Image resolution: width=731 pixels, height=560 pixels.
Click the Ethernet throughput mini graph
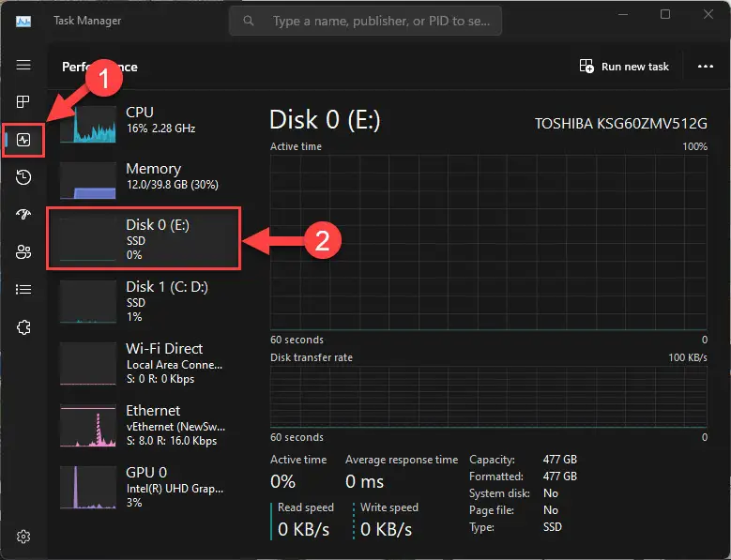[88, 425]
